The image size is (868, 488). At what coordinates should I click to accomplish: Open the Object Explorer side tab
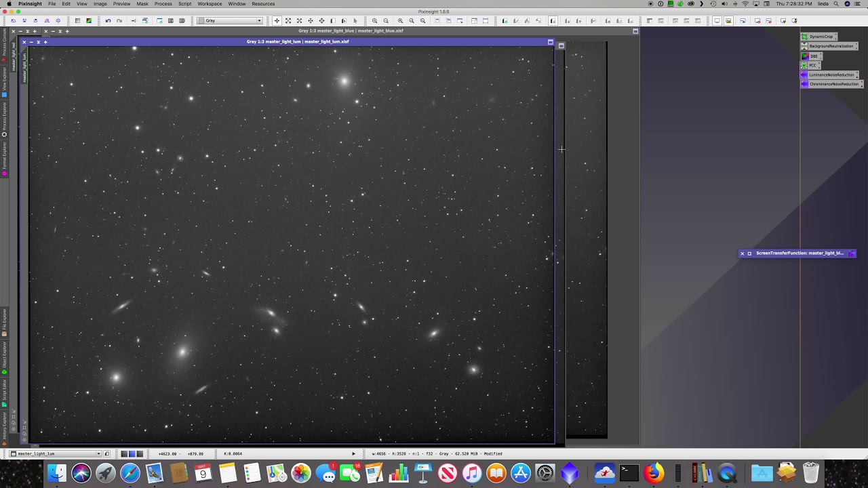tap(4, 357)
